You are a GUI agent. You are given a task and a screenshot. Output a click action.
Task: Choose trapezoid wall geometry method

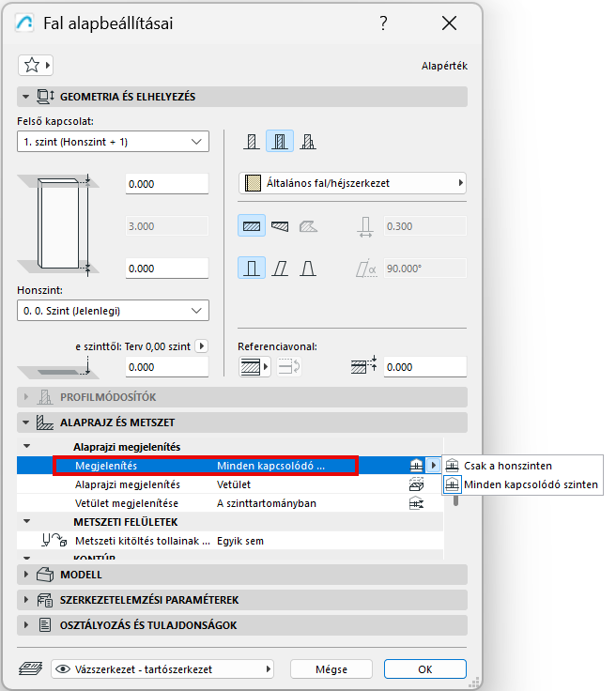(x=280, y=226)
